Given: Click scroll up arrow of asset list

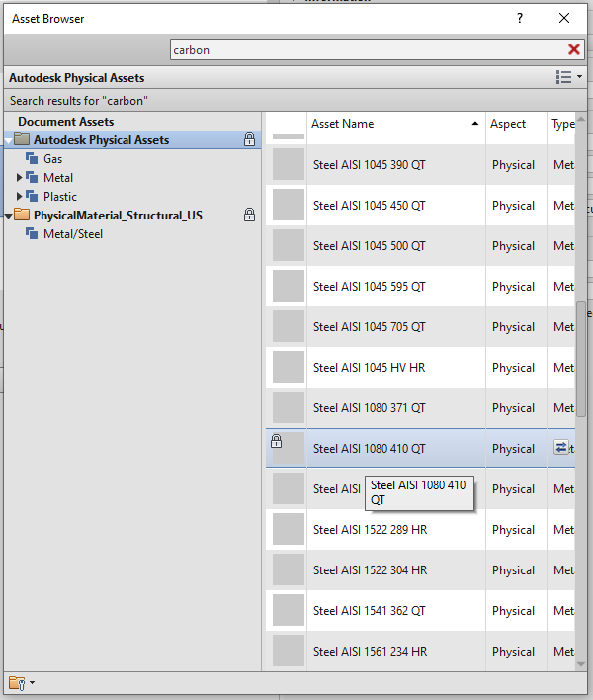Looking at the screenshot, I should click(580, 120).
